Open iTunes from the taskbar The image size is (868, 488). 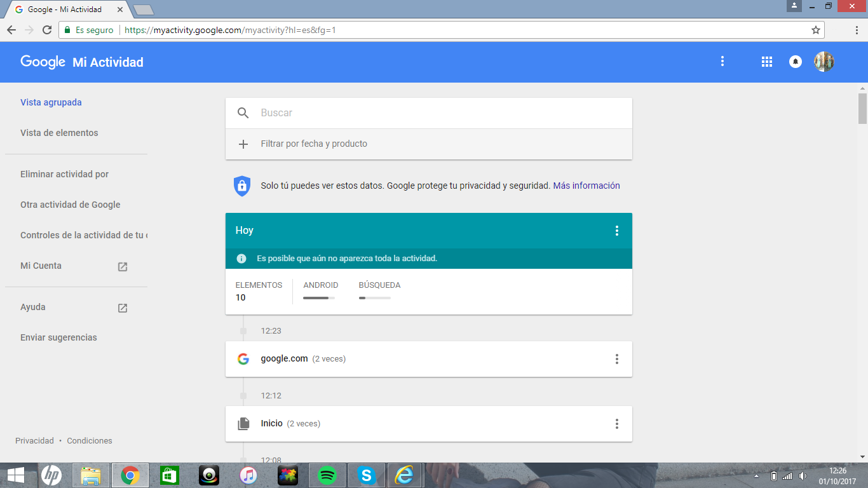click(248, 475)
